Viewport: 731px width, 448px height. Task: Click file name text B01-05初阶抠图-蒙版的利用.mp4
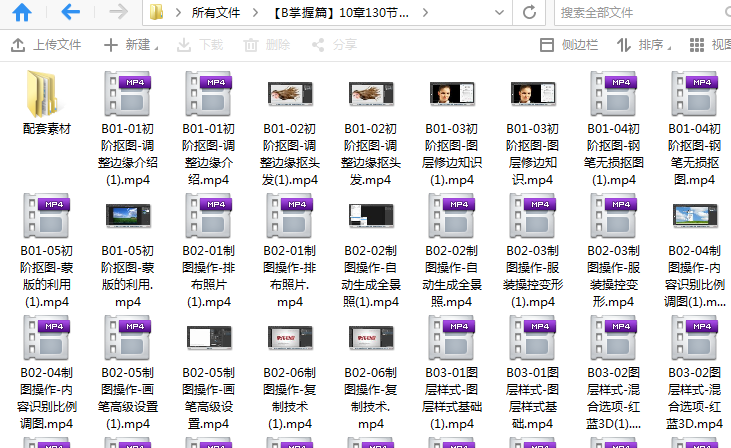(128, 276)
